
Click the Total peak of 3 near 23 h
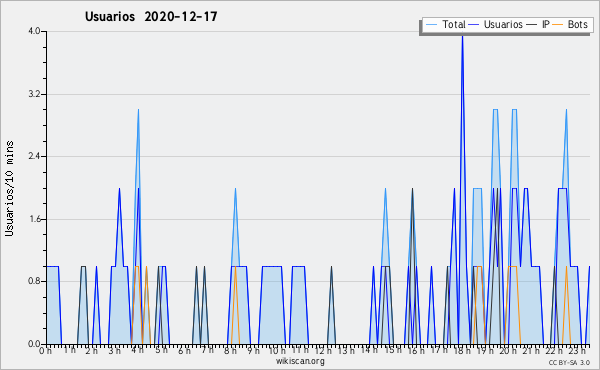[x=566, y=110]
